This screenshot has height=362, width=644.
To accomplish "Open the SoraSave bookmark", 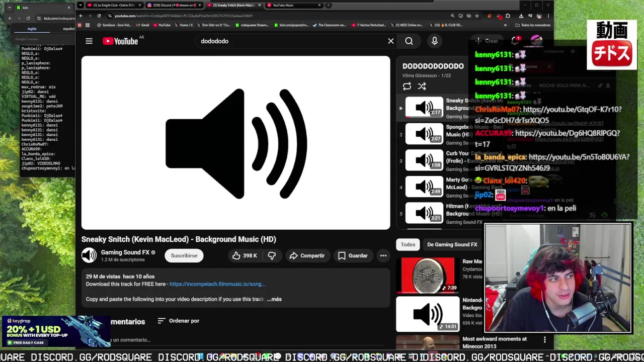I will [x=114, y=25].
